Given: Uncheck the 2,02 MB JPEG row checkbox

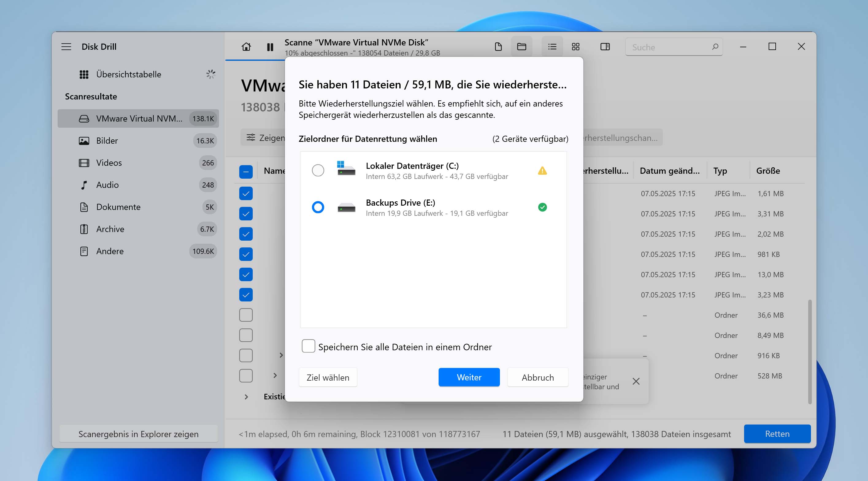Looking at the screenshot, I should click(x=246, y=234).
